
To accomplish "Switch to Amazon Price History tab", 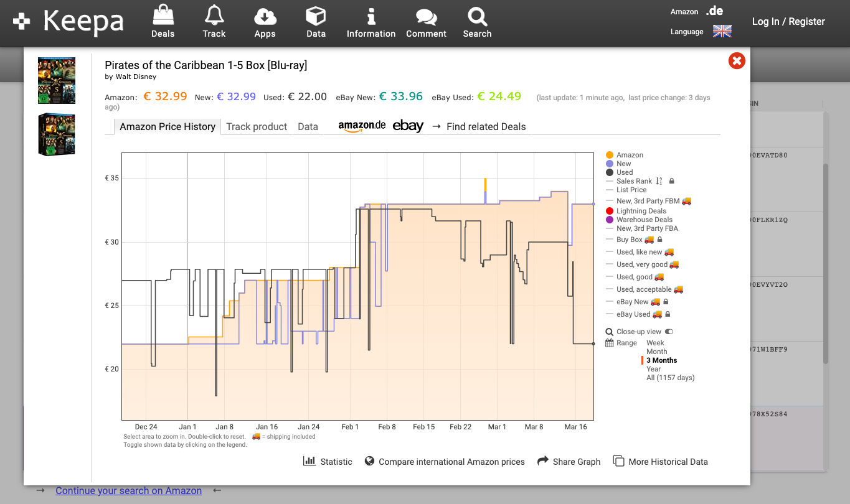I will coord(168,126).
